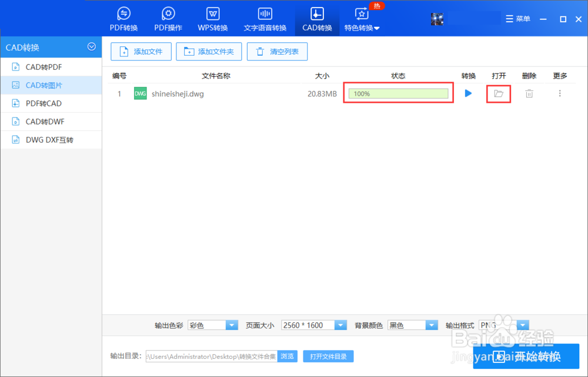
Task: Select CAD转DWF in sidebar
Action: tap(51, 122)
